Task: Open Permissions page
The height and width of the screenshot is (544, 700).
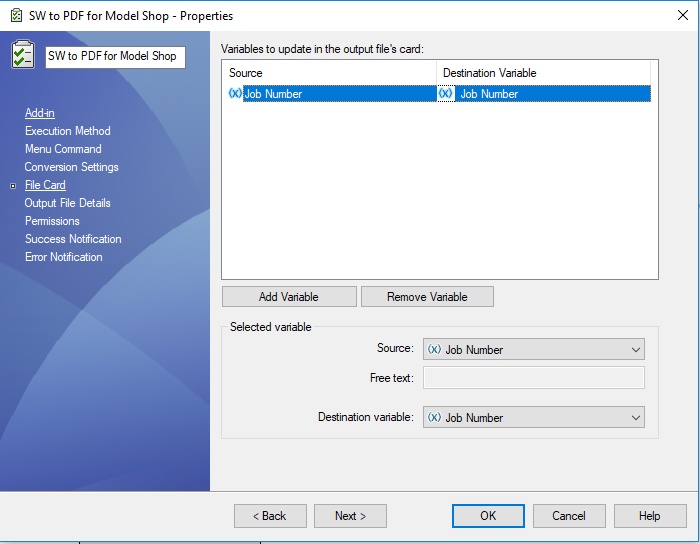Action: click(x=52, y=221)
